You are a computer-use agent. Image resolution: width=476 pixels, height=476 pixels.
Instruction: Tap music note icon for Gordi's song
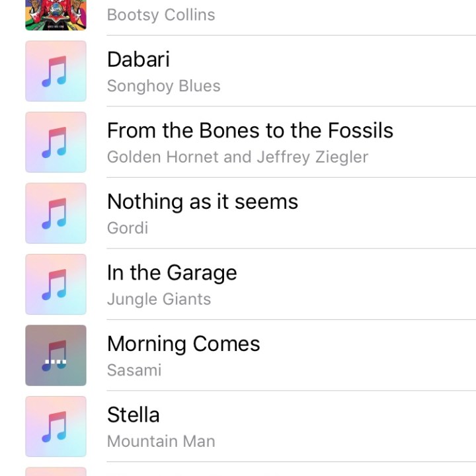56,214
